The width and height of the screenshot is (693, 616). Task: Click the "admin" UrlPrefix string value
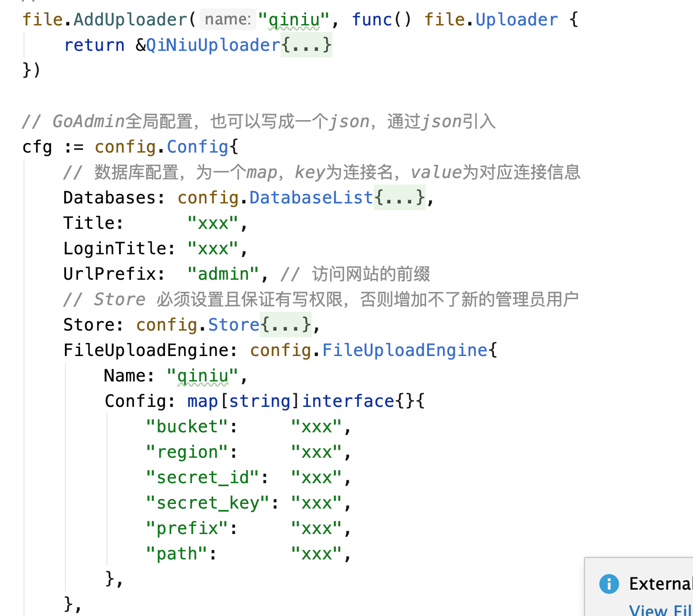pyautogui.click(x=223, y=274)
